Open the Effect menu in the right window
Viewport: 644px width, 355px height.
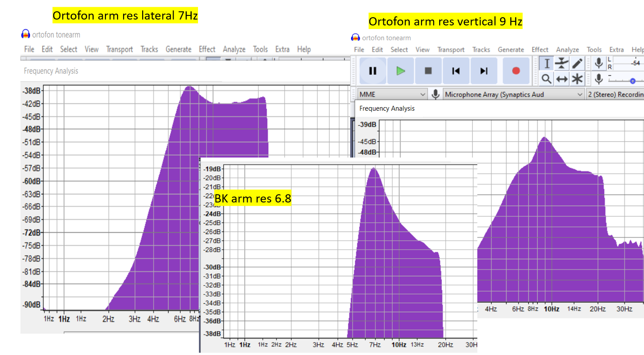click(540, 49)
